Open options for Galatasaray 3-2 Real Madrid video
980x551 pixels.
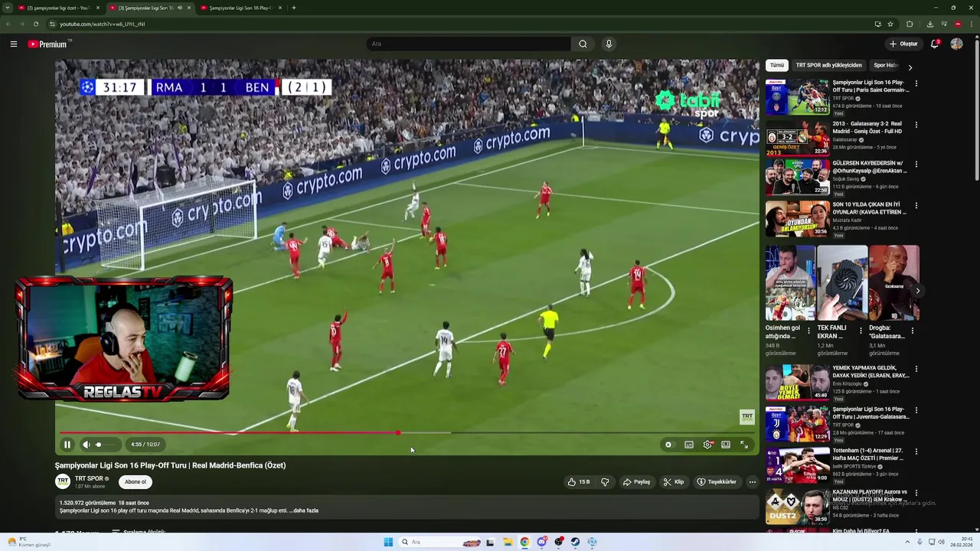tap(916, 125)
